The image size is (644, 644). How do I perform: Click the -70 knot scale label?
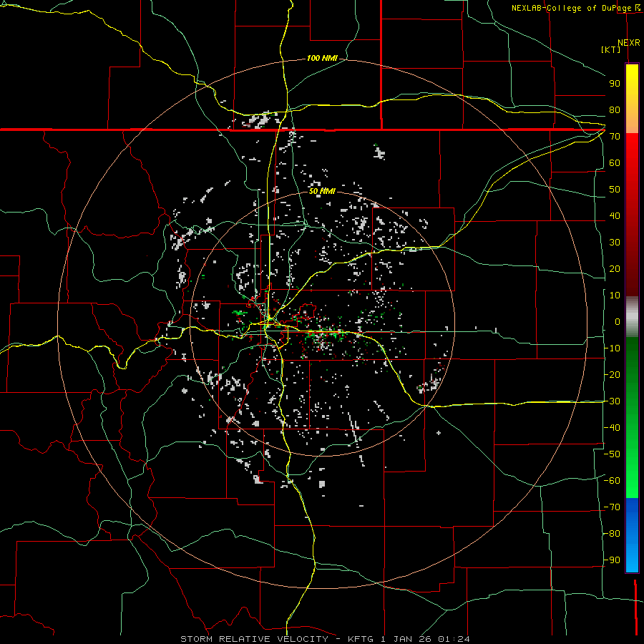tap(612, 507)
